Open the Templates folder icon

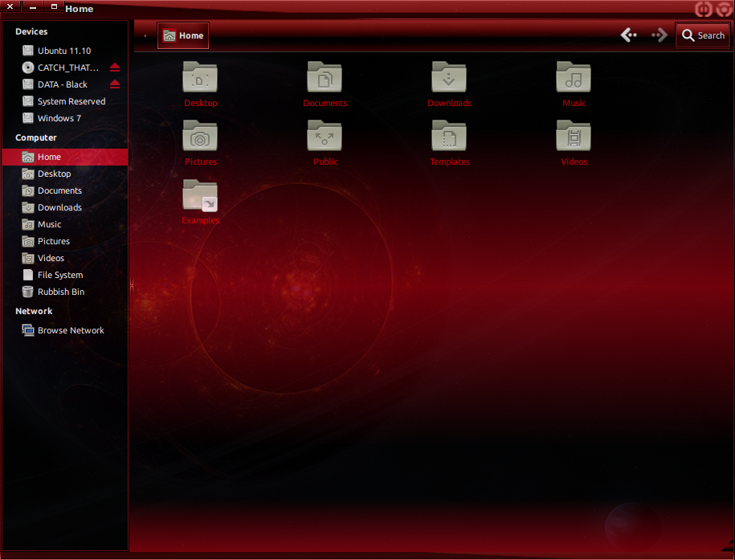(x=449, y=136)
